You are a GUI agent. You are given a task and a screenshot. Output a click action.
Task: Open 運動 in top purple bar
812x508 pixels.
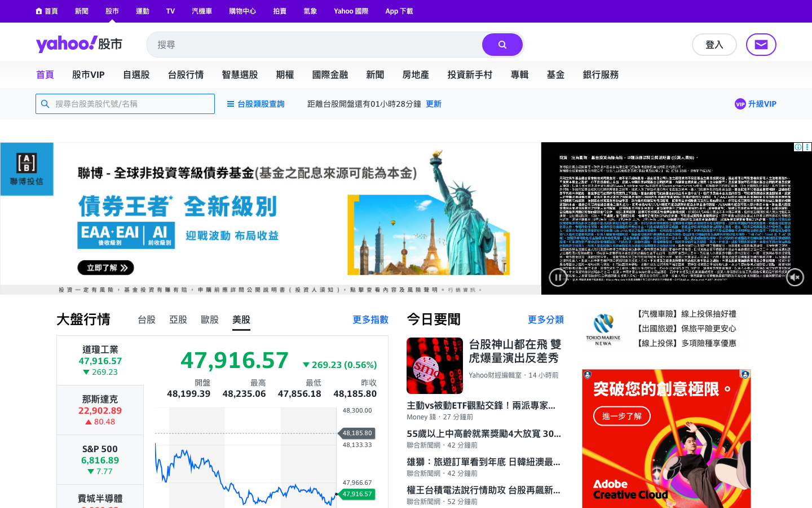(x=143, y=11)
